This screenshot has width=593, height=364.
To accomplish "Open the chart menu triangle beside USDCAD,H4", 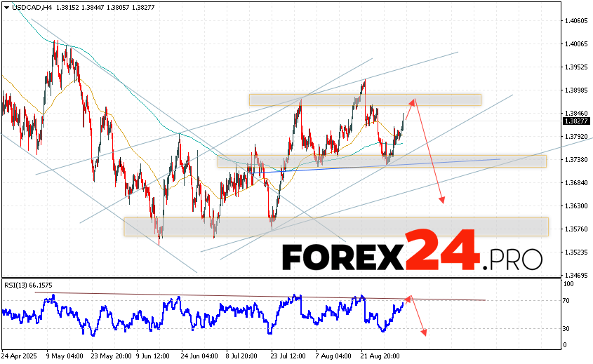I will 6,6.
